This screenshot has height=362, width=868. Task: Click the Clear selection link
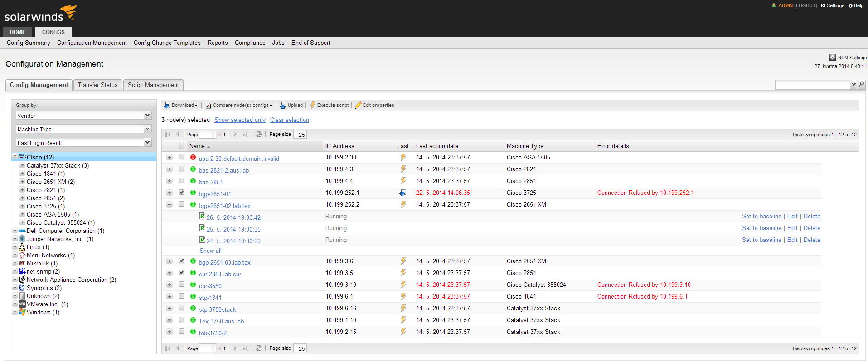pyautogui.click(x=290, y=120)
